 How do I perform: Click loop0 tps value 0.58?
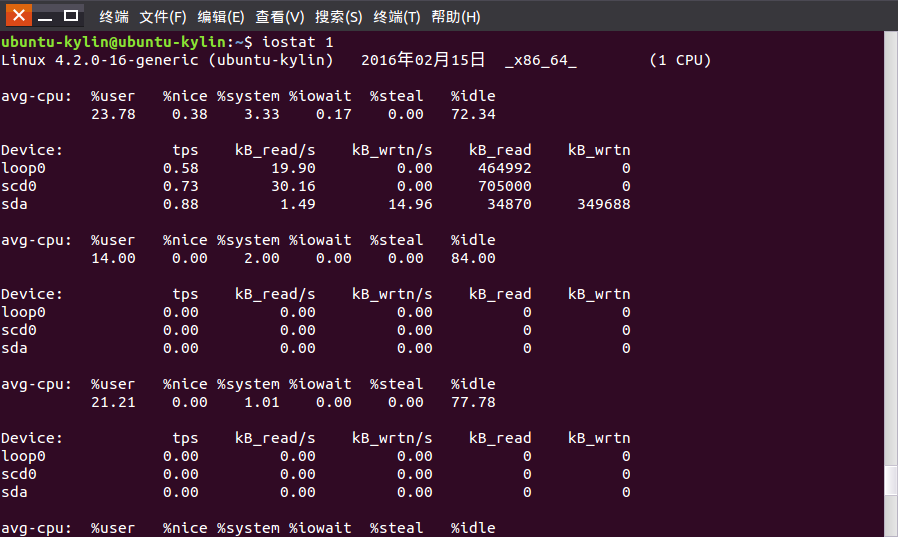coord(180,168)
